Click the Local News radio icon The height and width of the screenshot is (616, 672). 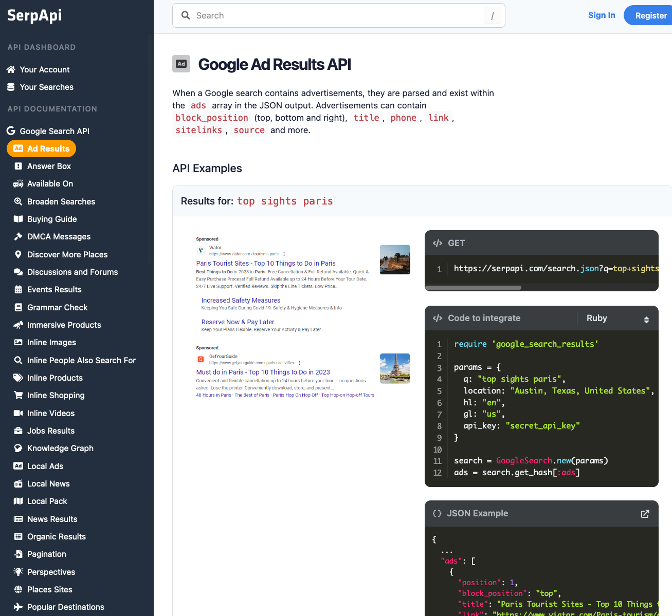[x=18, y=483]
